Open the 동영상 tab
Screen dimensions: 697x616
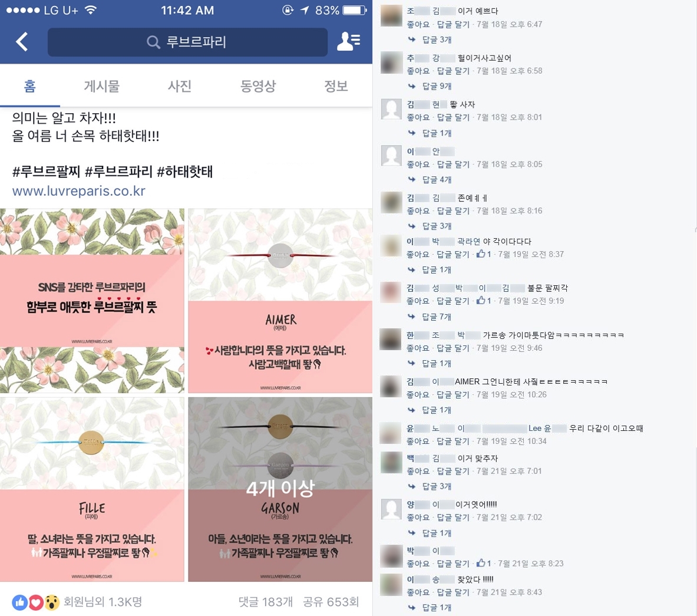(258, 86)
